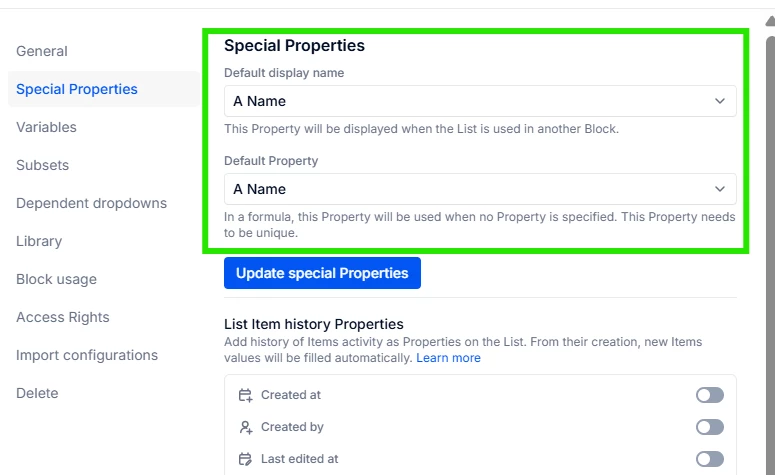Show the Block usage page

(56, 279)
